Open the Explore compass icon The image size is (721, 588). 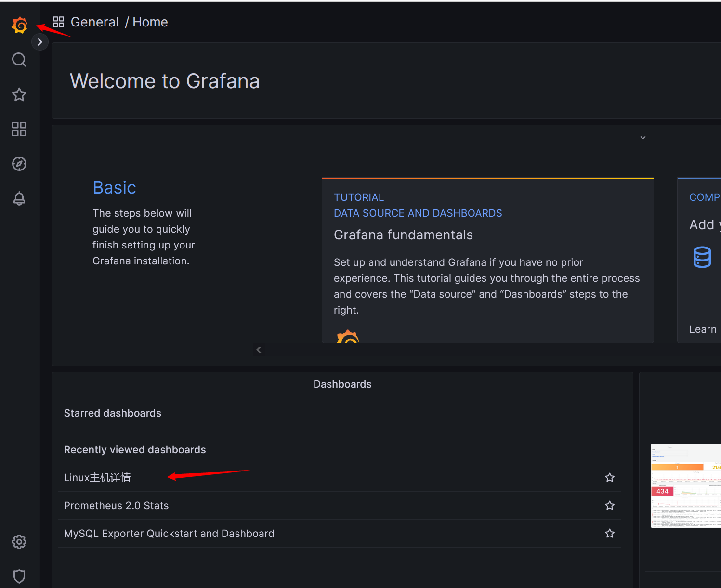19,164
